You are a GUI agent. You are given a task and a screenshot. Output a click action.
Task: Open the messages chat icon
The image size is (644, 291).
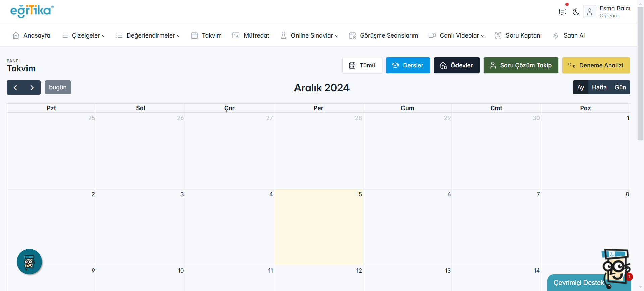(x=562, y=12)
